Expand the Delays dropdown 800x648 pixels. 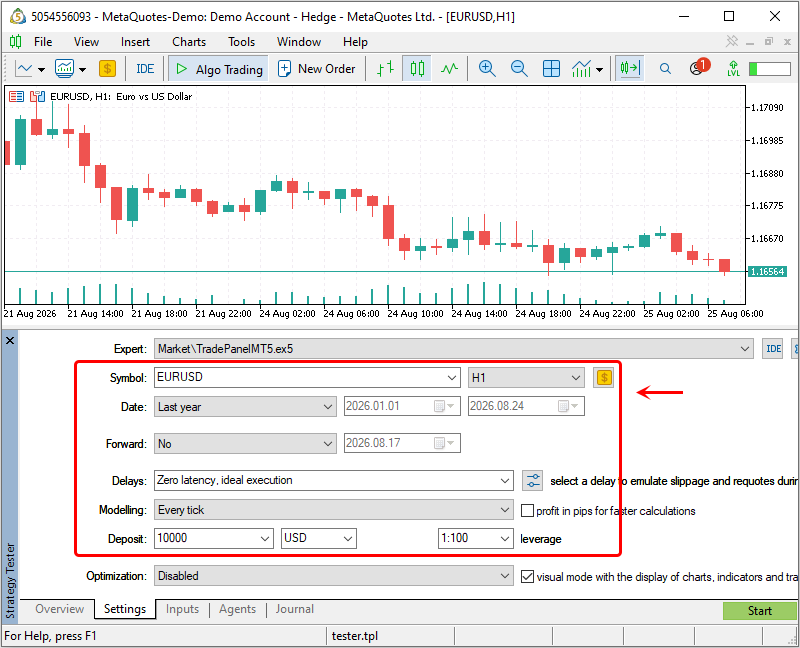coord(505,481)
